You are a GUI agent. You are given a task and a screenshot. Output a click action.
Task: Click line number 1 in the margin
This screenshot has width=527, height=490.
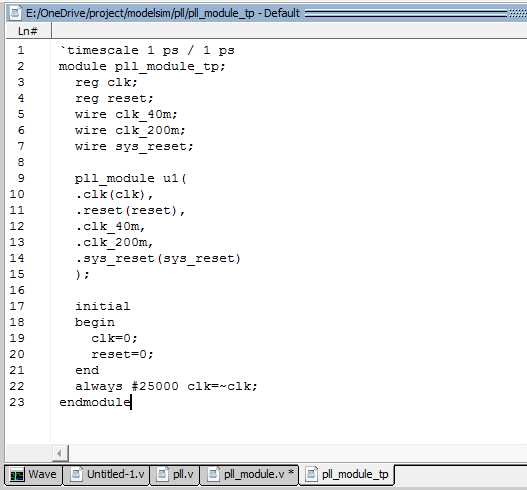[x=21, y=50]
